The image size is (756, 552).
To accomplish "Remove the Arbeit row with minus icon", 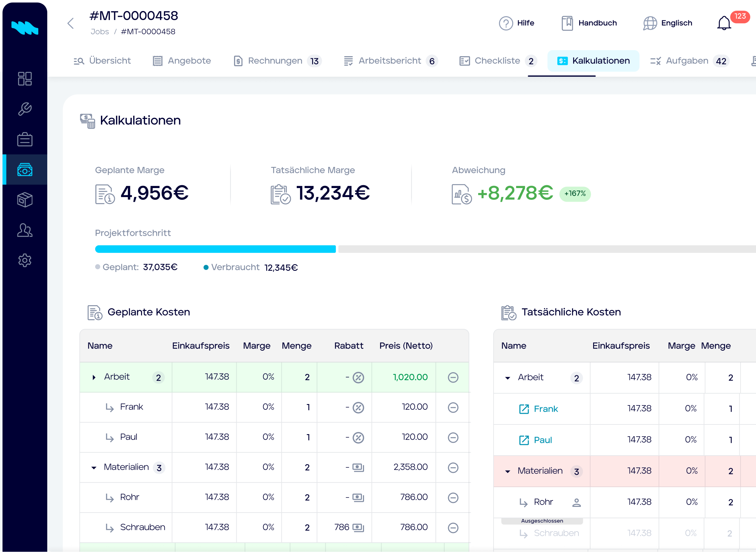I will [453, 377].
